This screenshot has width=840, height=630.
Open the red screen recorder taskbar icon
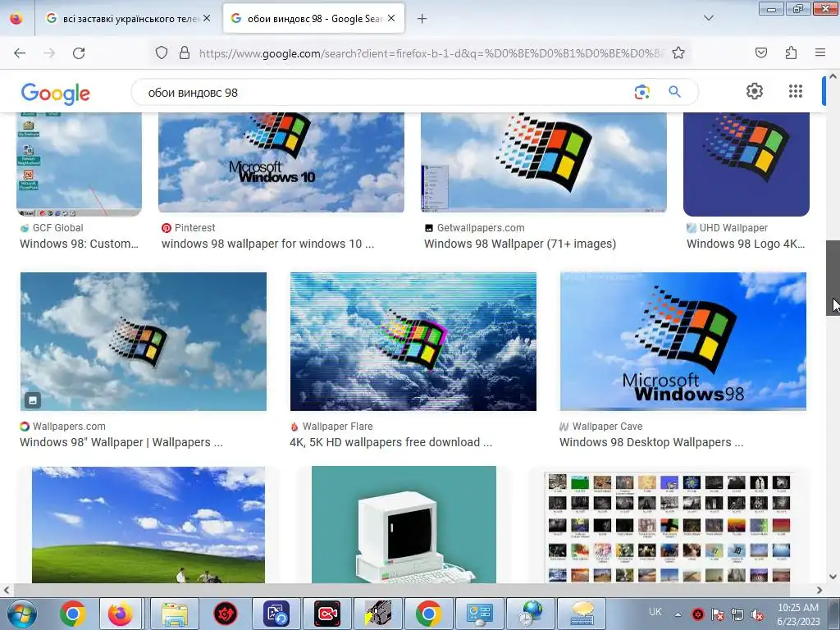pos(327,614)
